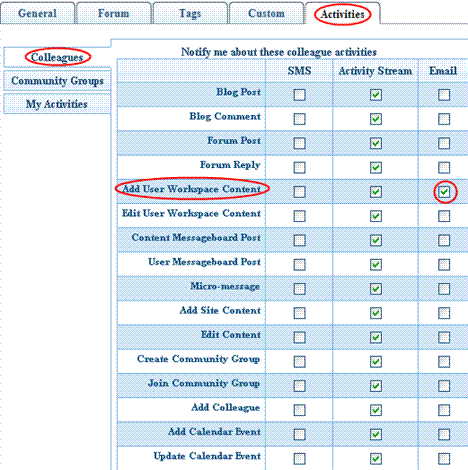468x470 pixels.
Task: Enable SMS for Blog Post
Action: coord(299,95)
